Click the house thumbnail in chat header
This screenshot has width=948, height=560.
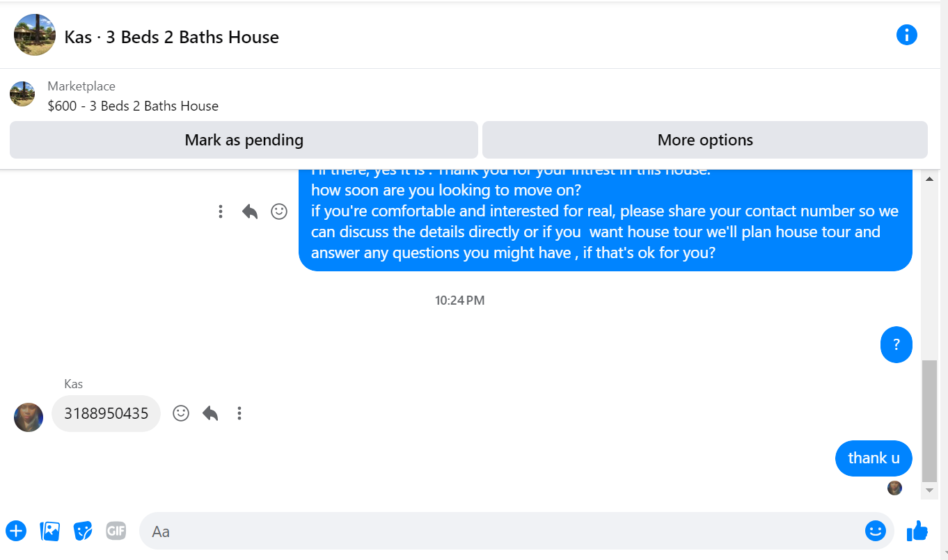point(35,35)
